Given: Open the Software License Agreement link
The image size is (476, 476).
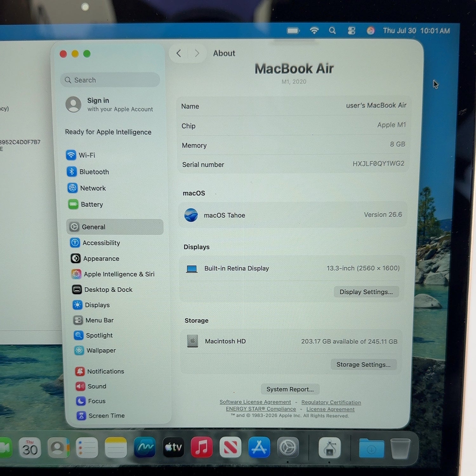Looking at the screenshot, I should click(x=255, y=402).
